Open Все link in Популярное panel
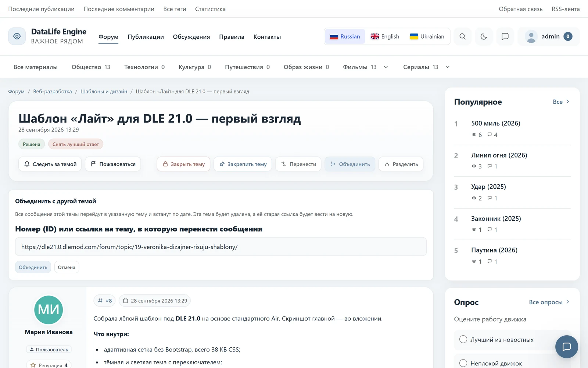The height and width of the screenshot is (368, 588). (x=561, y=102)
